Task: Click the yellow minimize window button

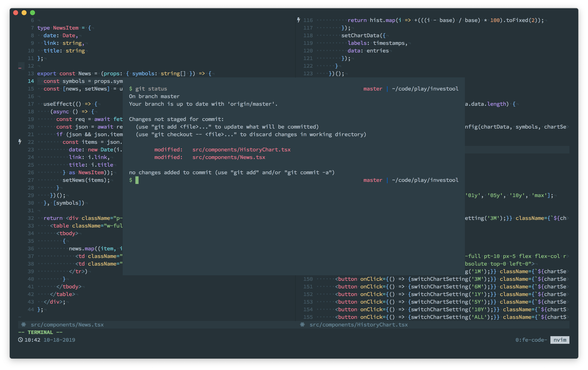Action: click(x=24, y=13)
